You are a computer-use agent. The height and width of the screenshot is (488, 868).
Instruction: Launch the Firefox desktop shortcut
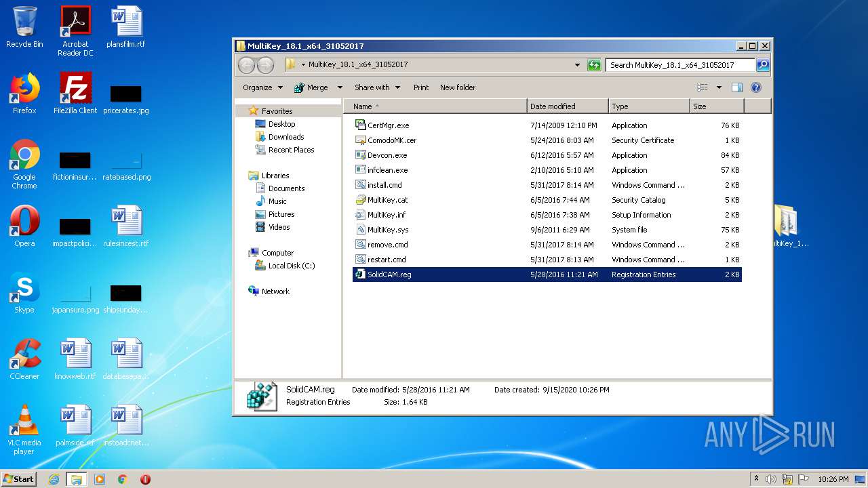tap(24, 94)
